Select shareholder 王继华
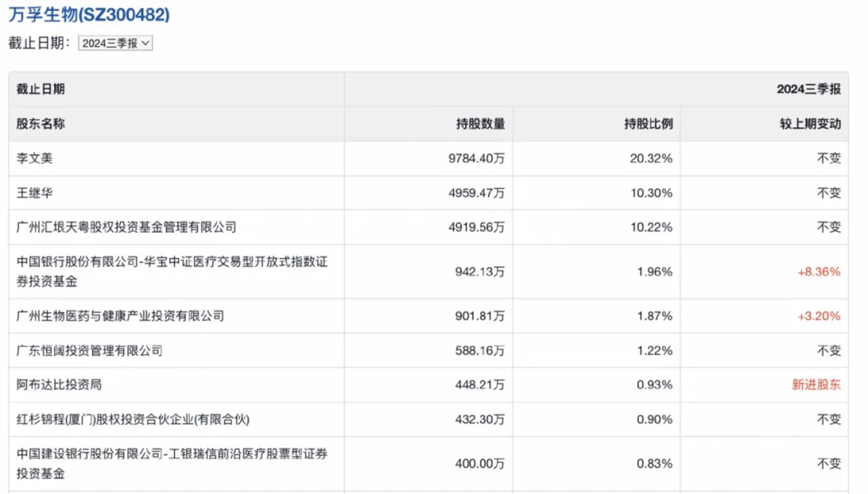Image resolution: width=868 pixels, height=494 pixels. (35, 193)
